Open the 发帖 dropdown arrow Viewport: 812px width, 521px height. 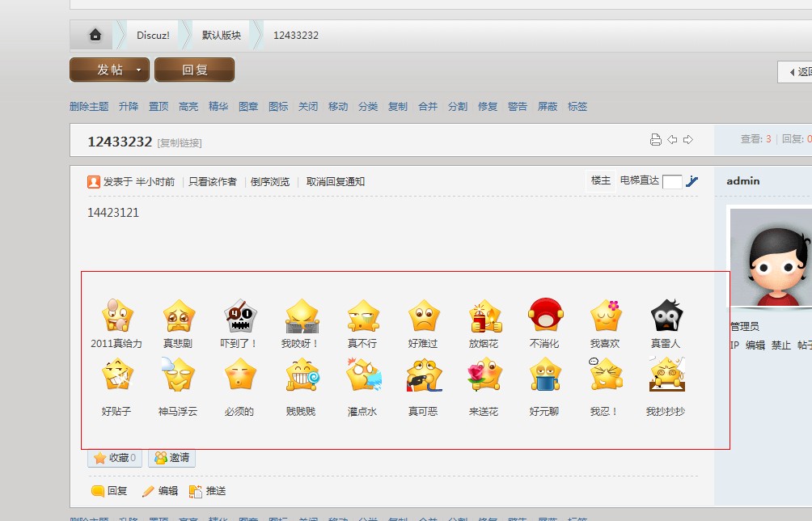(139, 70)
